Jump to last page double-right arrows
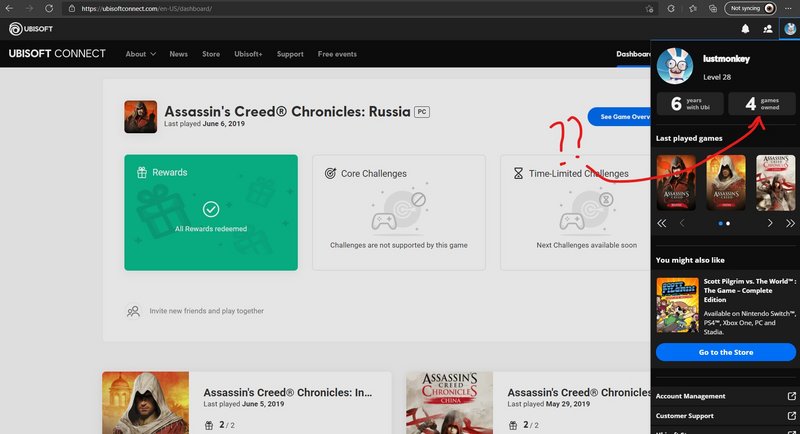 point(790,223)
